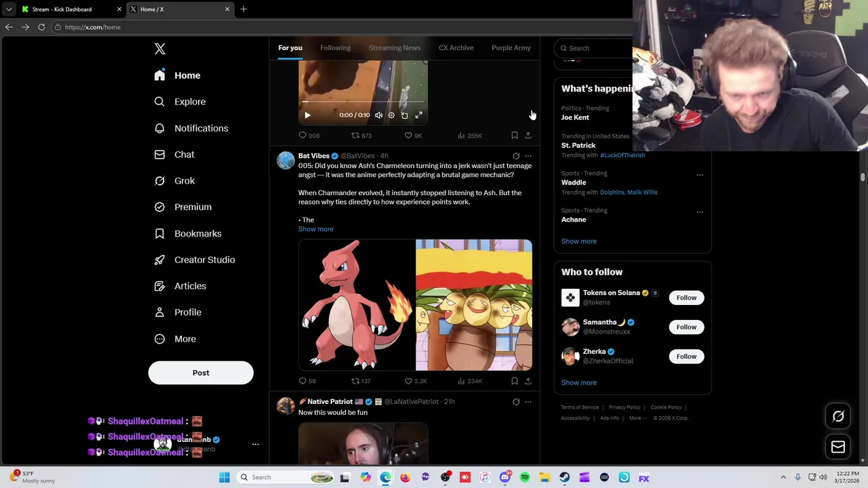This screenshot has width=868, height=488.
Task: Click the white Post button
Action: pos(201,373)
